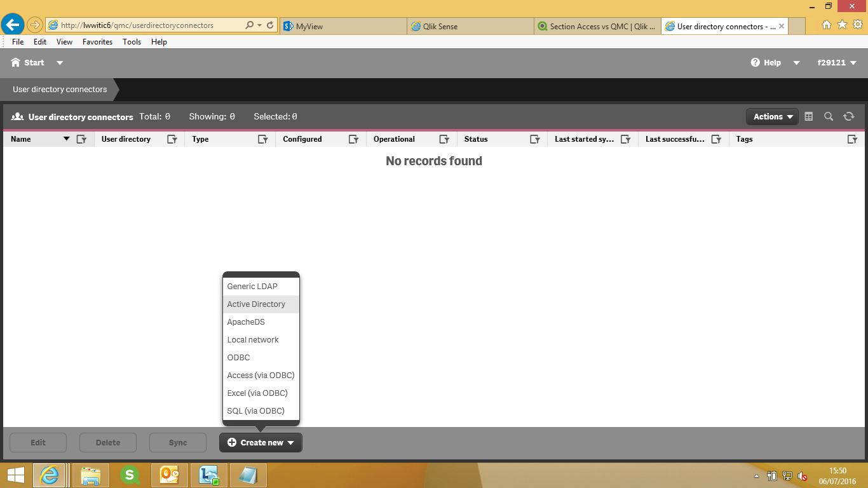Open Lync on the taskbar

tap(209, 475)
